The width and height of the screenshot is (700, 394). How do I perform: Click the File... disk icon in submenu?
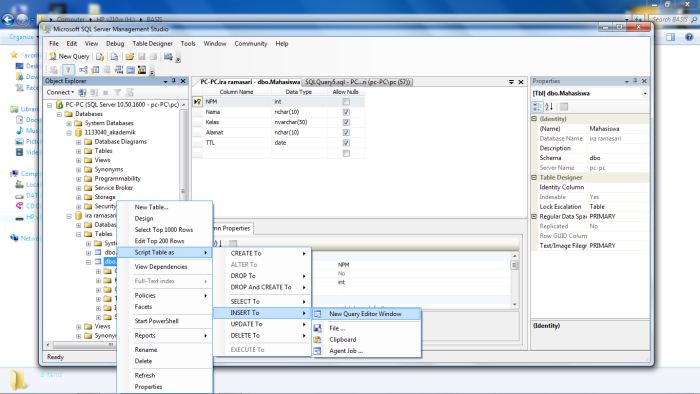tap(318, 328)
